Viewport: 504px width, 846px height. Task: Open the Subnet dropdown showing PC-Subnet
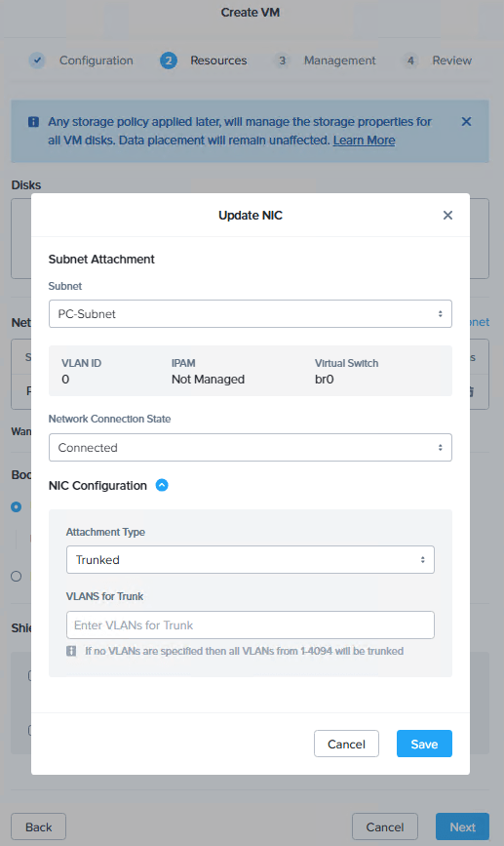pos(251,314)
